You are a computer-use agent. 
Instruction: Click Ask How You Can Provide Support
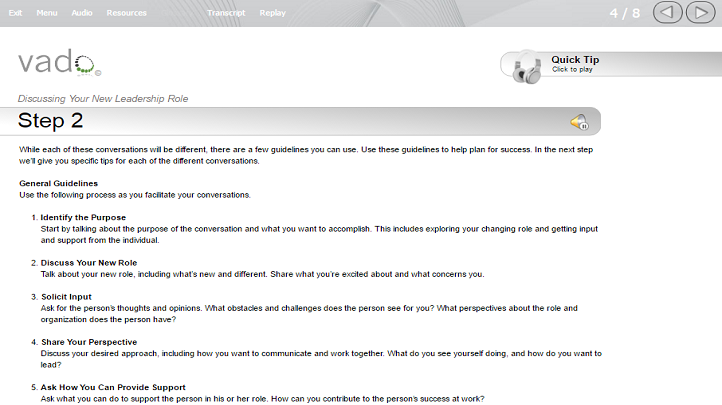point(113,387)
